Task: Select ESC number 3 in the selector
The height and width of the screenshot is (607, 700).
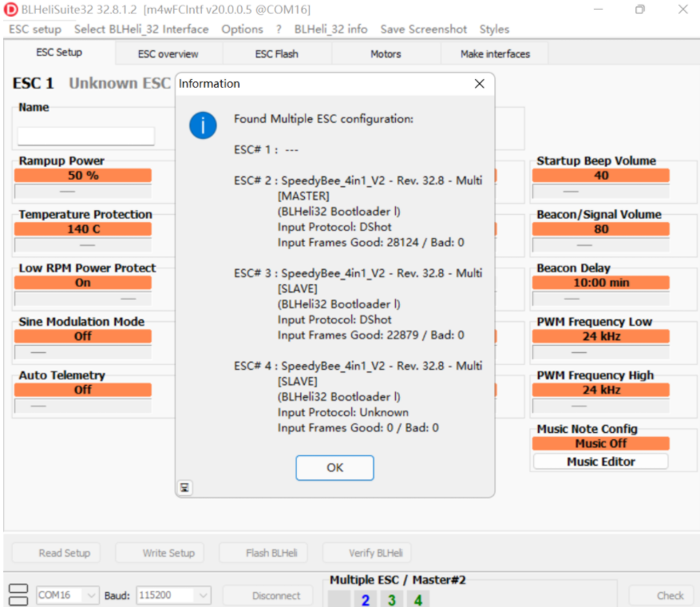Action: click(x=392, y=599)
